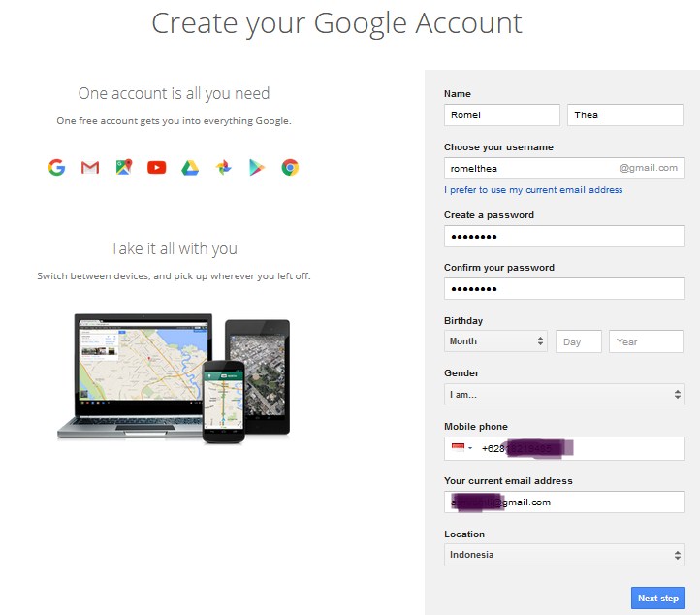The image size is (700, 615).
Task: Click the "Location" label
Action: coord(463,534)
